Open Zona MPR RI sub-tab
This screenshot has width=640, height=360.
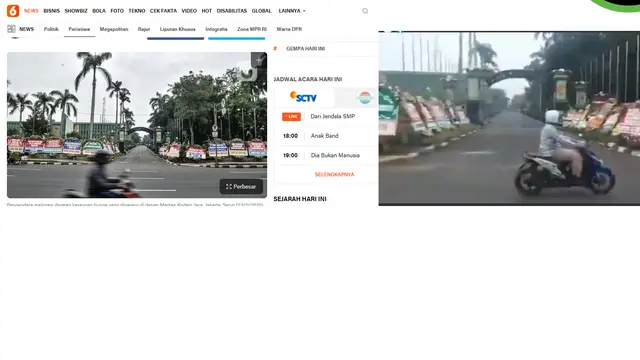[252, 29]
